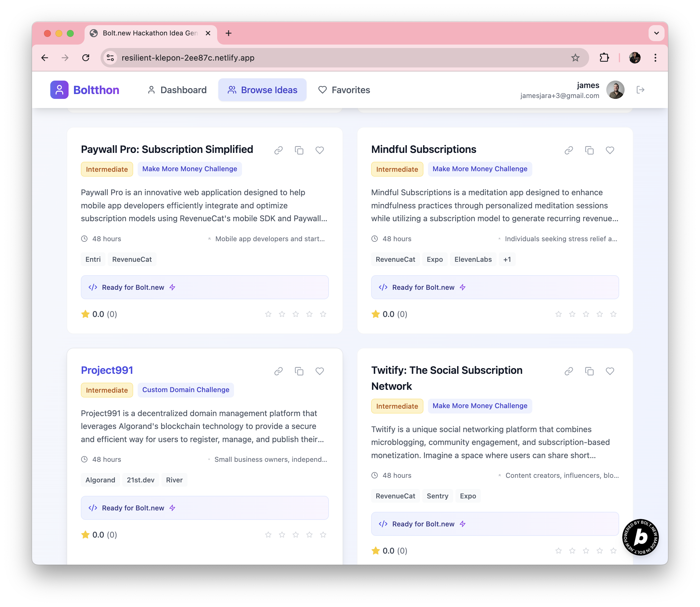This screenshot has height=607, width=700.
Task: Copy link icon on Project991 card
Action: (x=278, y=371)
